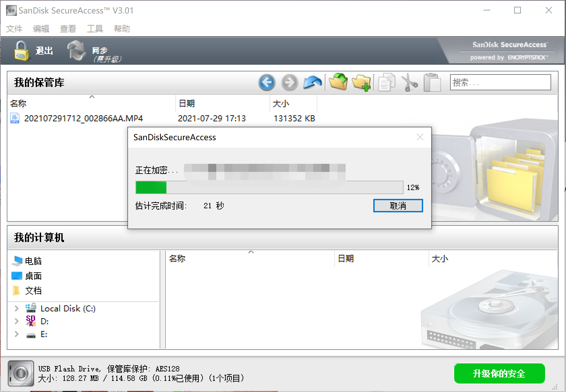Create new folder with plus folder icon

tap(361, 83)
